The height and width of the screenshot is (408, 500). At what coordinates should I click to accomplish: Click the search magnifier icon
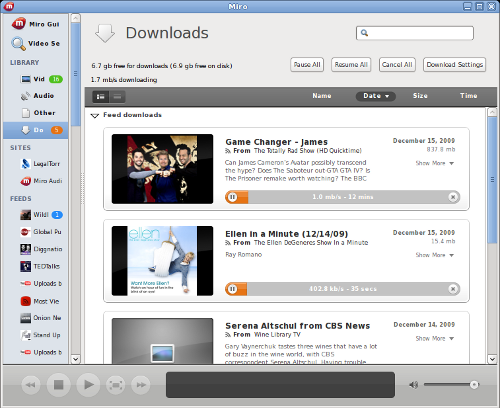pyautogui.click(x=364, y=33)
